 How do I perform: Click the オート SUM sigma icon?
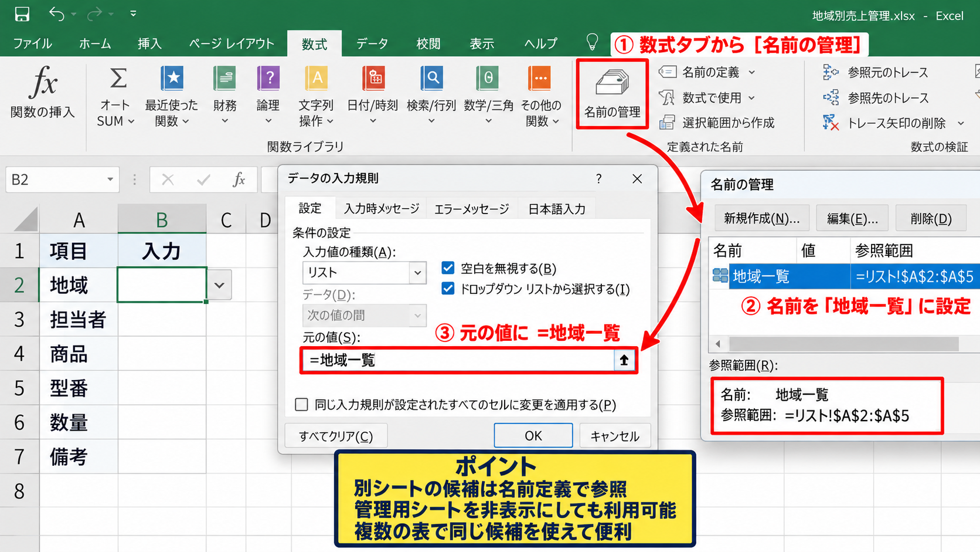point(118,78)
